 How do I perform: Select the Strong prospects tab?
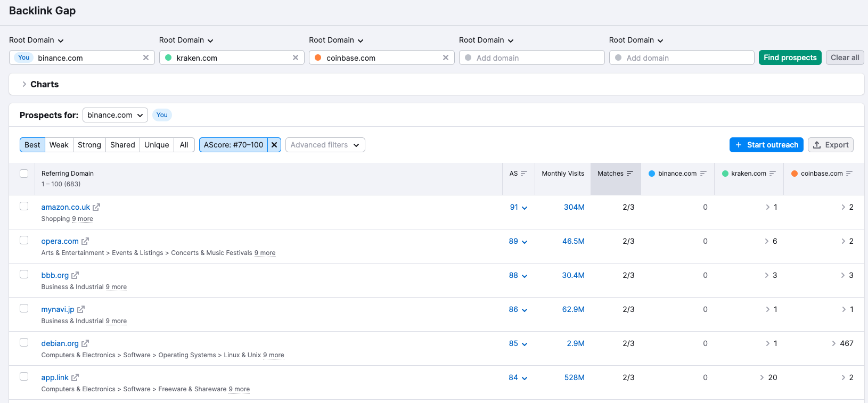(89, 145)
